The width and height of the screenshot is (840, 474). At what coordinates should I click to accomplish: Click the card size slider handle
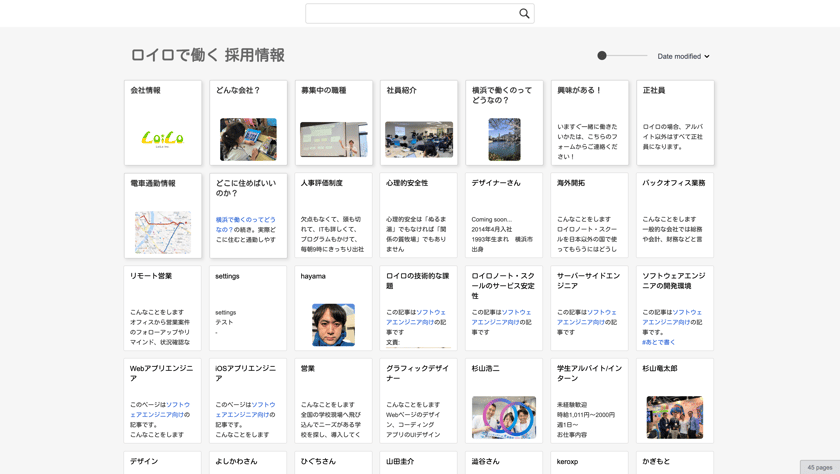(602, 56)
